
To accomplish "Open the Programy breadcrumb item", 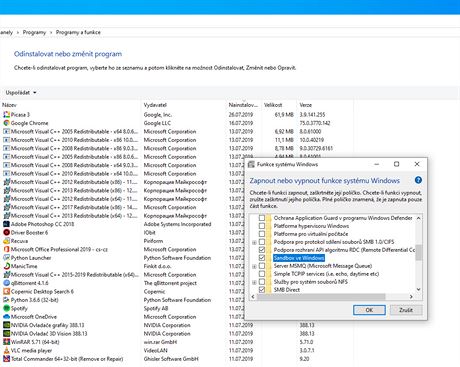I will [x=34, y=32].
